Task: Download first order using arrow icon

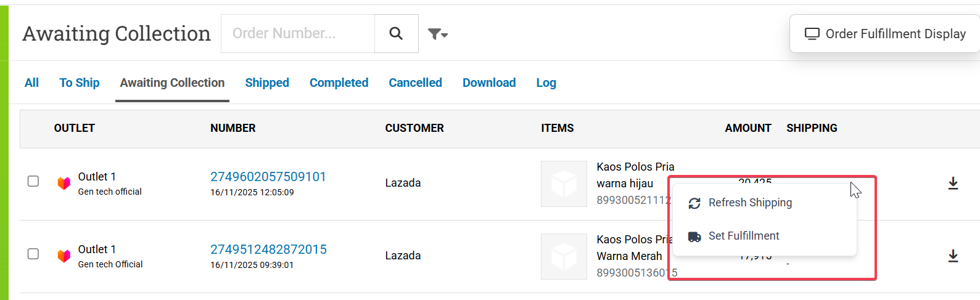Action: point(953,183)
